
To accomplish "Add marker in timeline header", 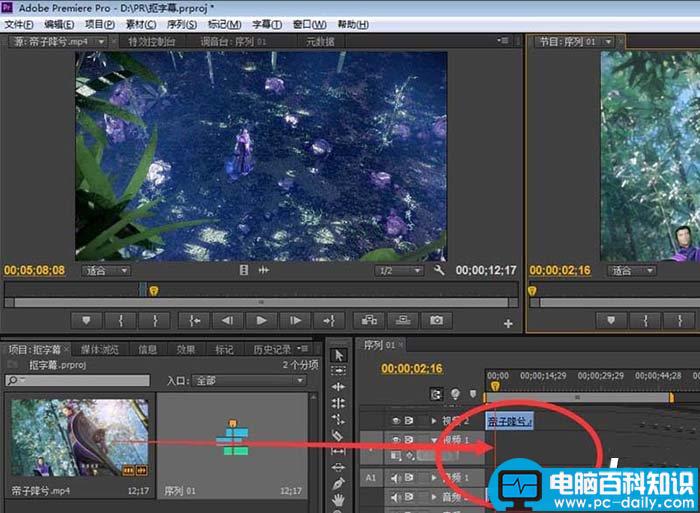I will [x=473, y=394].
